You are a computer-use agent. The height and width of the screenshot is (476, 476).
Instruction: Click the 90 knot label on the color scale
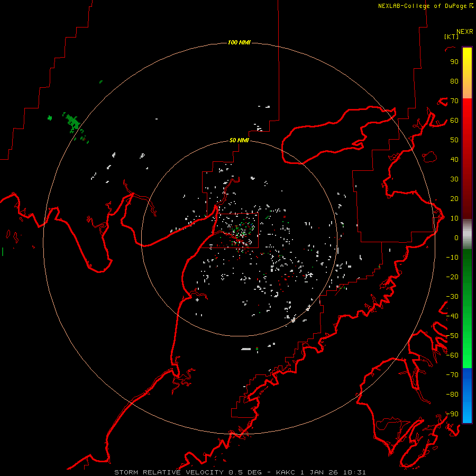pos(454,62)
